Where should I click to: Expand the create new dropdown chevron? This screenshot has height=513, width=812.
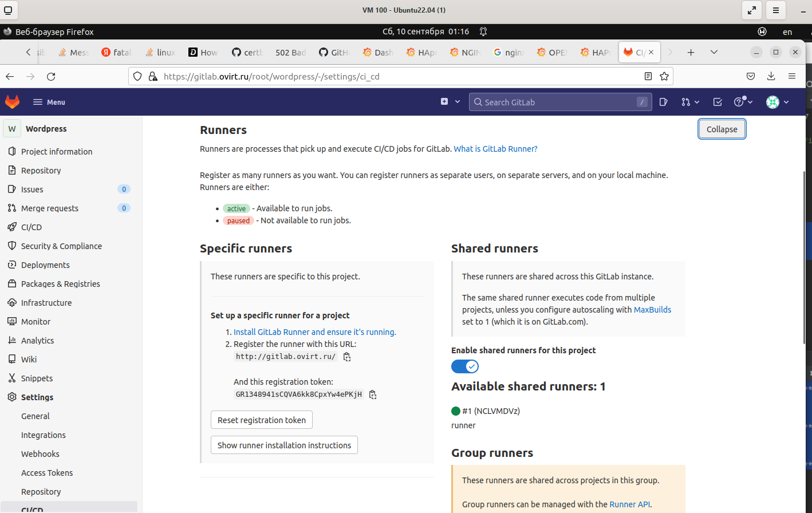coord(458,102)
